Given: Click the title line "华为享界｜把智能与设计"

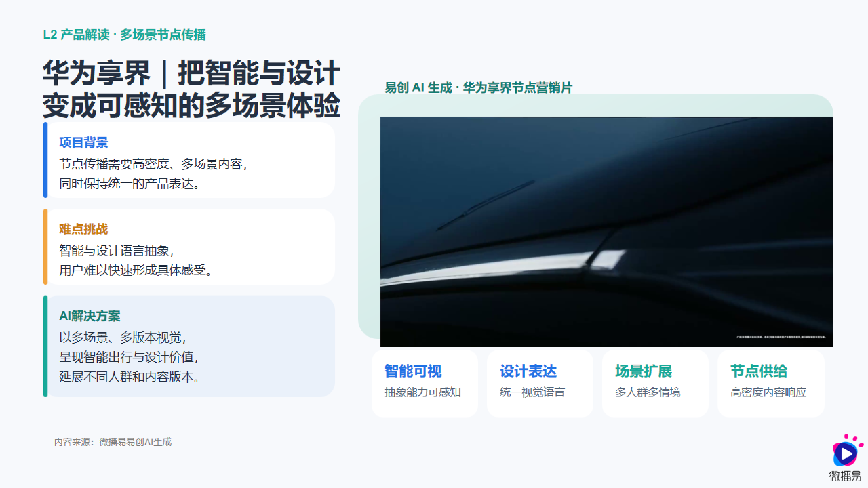Looking at the screenshot, I should 191,73.
